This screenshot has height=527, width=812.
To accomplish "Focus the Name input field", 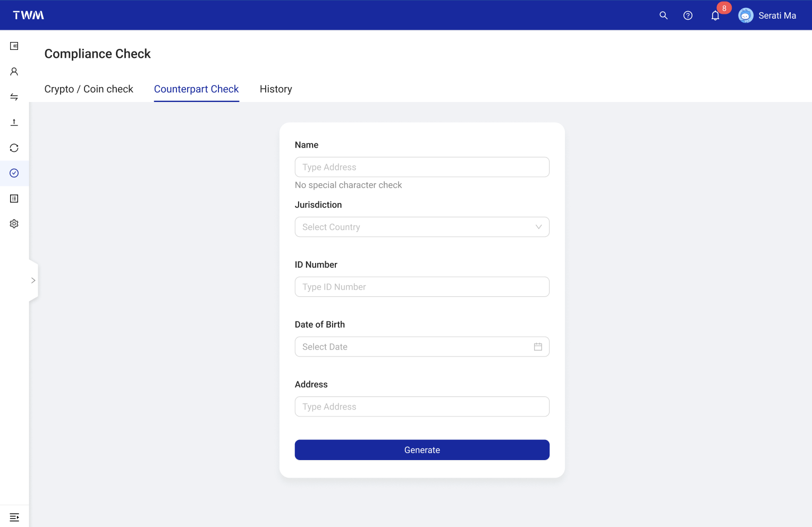I will pos(422,167).
